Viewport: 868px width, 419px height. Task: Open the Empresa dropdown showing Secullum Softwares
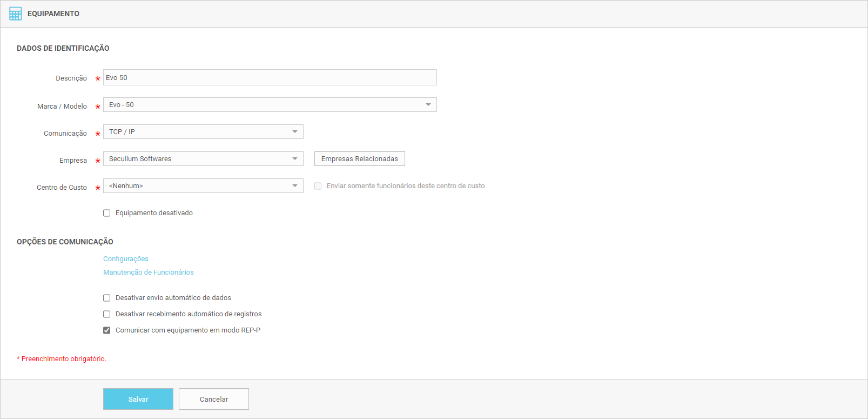point(203,159)
